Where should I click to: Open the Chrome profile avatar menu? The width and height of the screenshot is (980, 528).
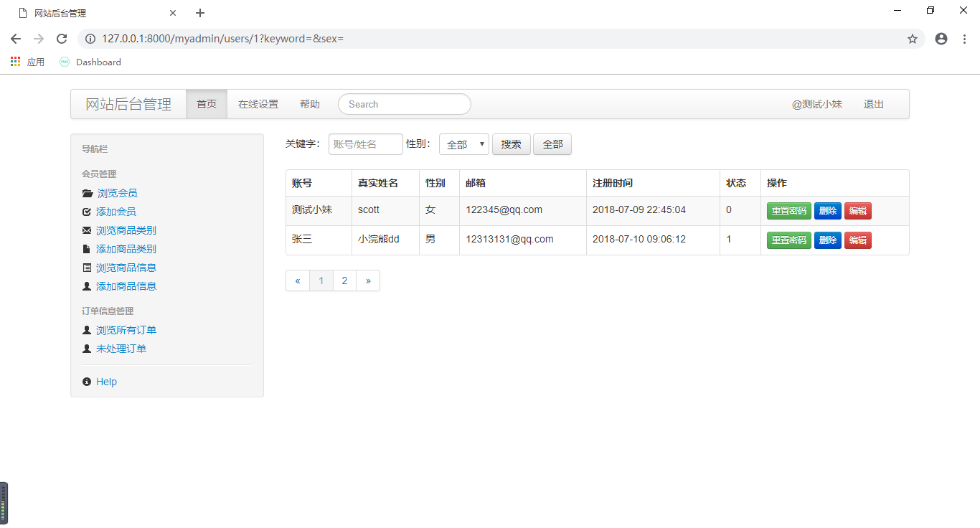coord(941,39)
